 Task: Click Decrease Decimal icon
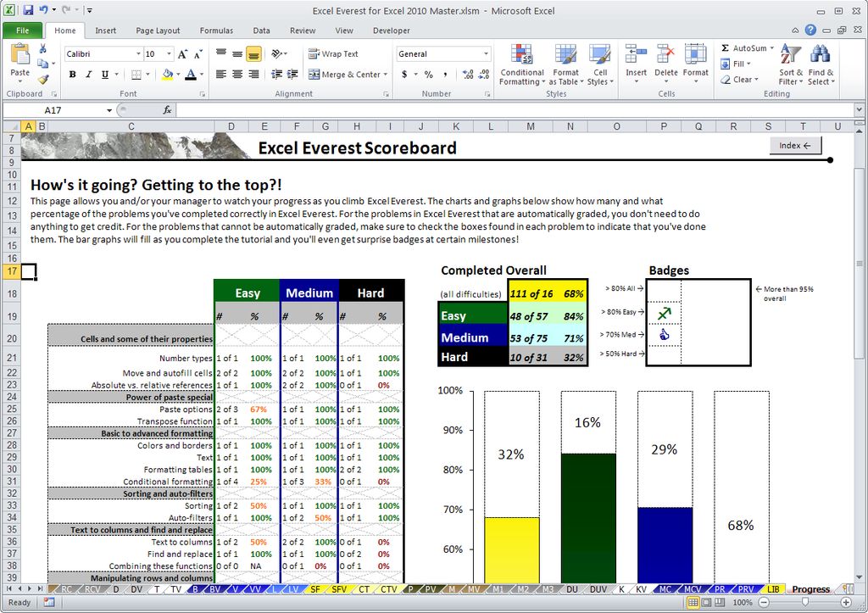(x=484, y=75)
